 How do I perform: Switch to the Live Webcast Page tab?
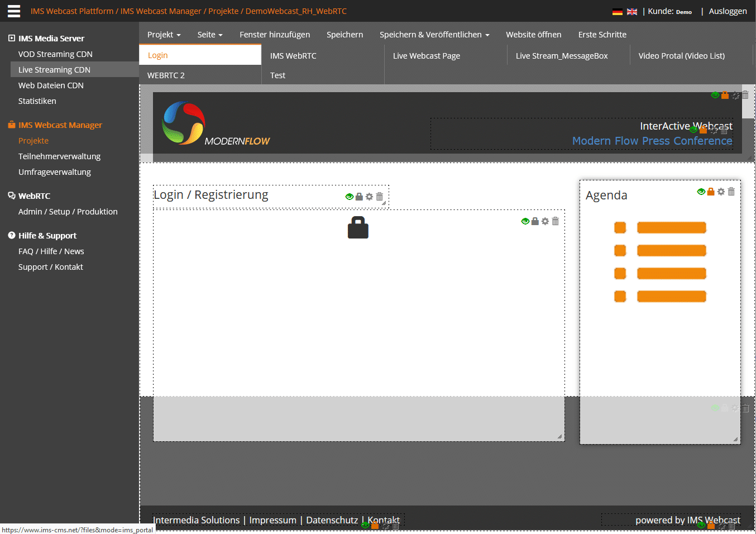click(x=426, y=56)
